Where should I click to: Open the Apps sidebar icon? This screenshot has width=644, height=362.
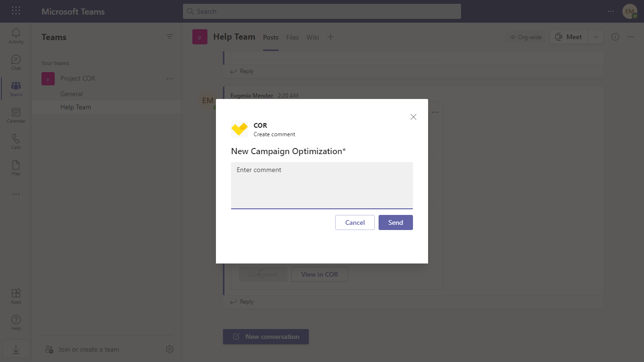[x=16, y=296]
